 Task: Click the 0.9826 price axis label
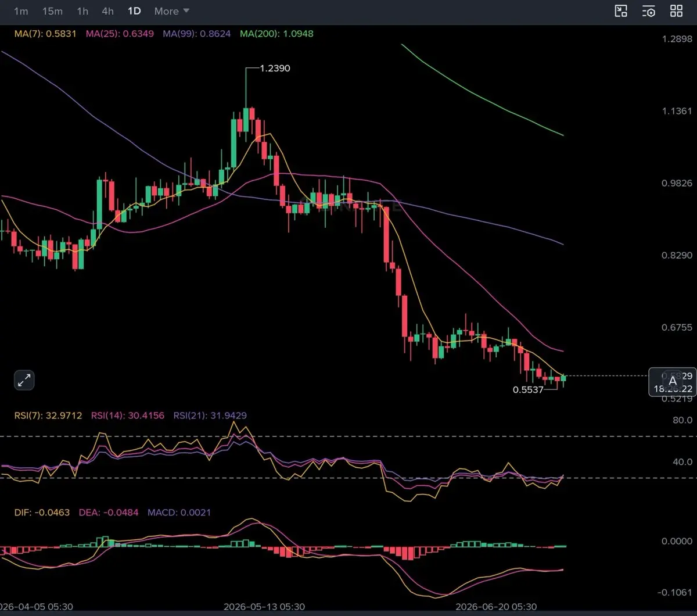(677, 183)
